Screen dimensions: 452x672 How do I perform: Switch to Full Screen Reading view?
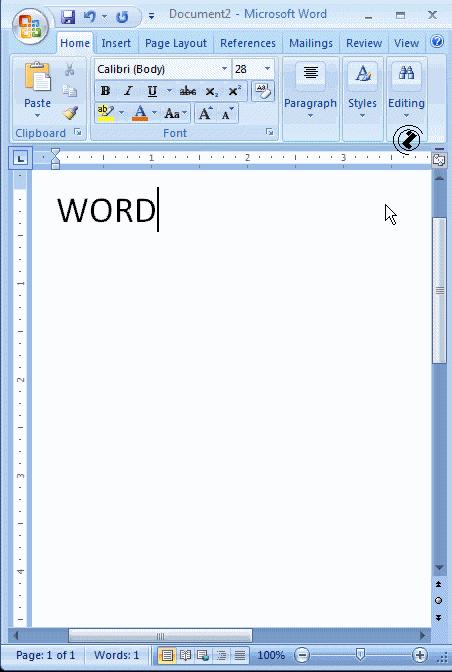click(185, 655)
